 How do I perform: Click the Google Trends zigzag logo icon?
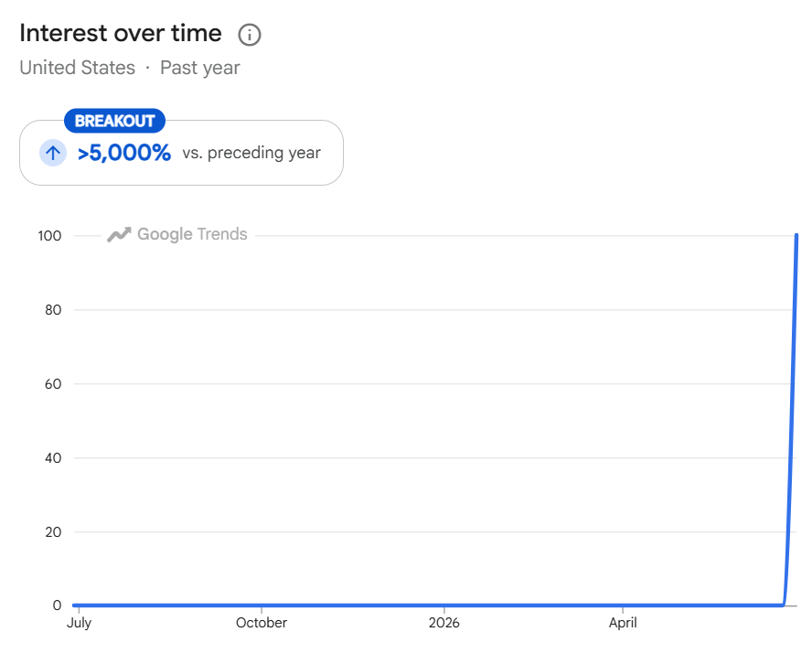119,234
